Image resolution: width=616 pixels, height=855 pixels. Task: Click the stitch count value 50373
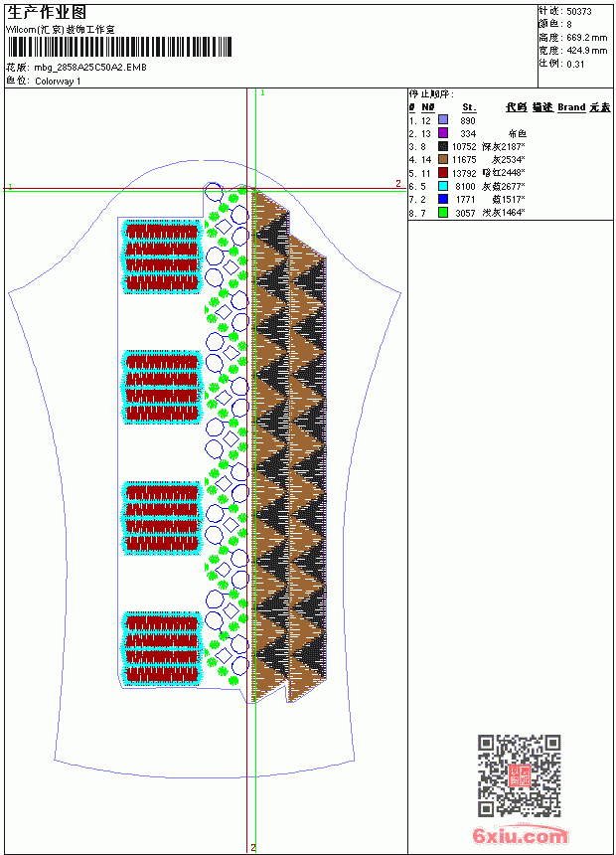point(579,12)
